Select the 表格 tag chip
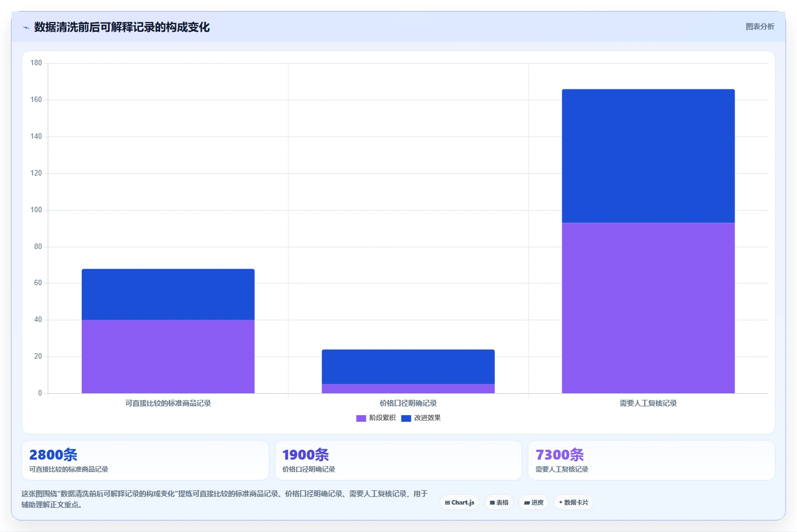Image resolution: width=797 pixels, height=532 pixels. coord(499,502)
